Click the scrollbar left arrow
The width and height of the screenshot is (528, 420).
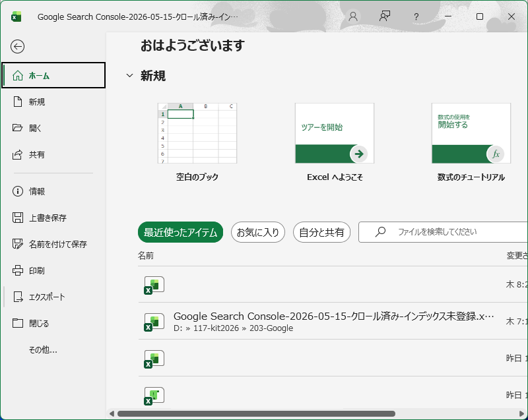click(112, 413)
